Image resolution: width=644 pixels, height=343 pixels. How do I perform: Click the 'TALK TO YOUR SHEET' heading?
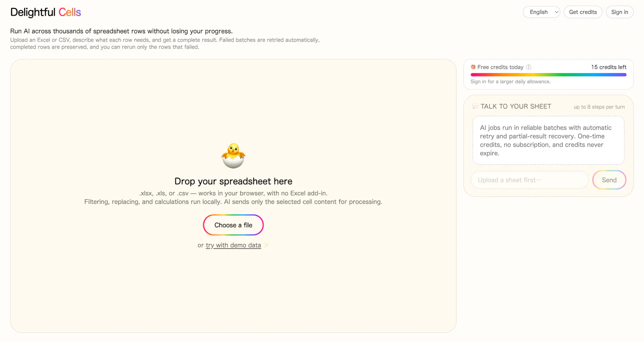(516, 107)
